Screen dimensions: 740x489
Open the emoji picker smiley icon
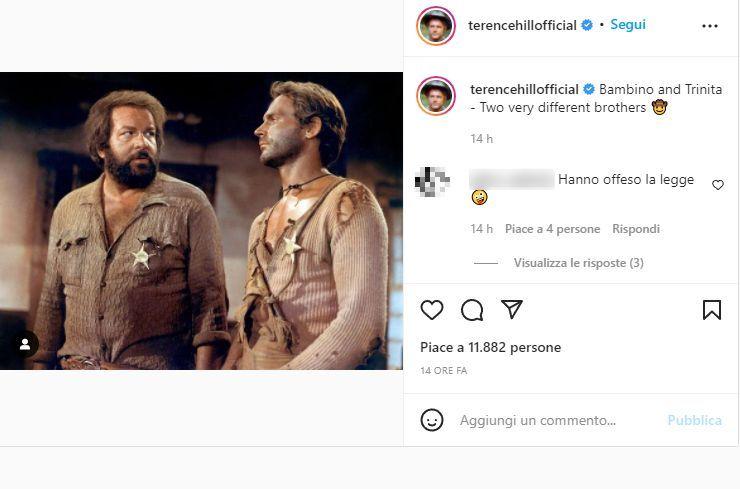[432, 420]
